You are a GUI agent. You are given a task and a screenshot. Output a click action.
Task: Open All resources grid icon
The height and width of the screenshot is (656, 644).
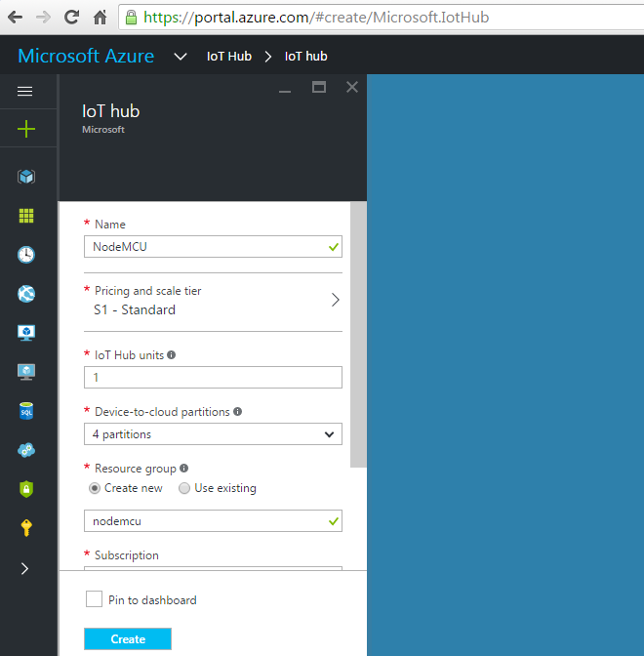[26, 216]
